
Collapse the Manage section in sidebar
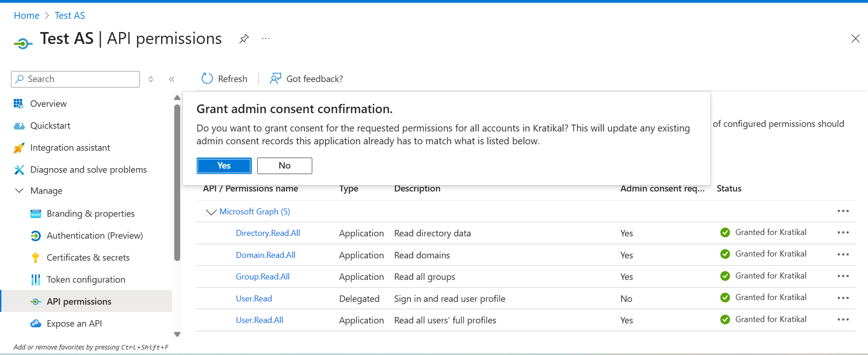pos(19,191)
